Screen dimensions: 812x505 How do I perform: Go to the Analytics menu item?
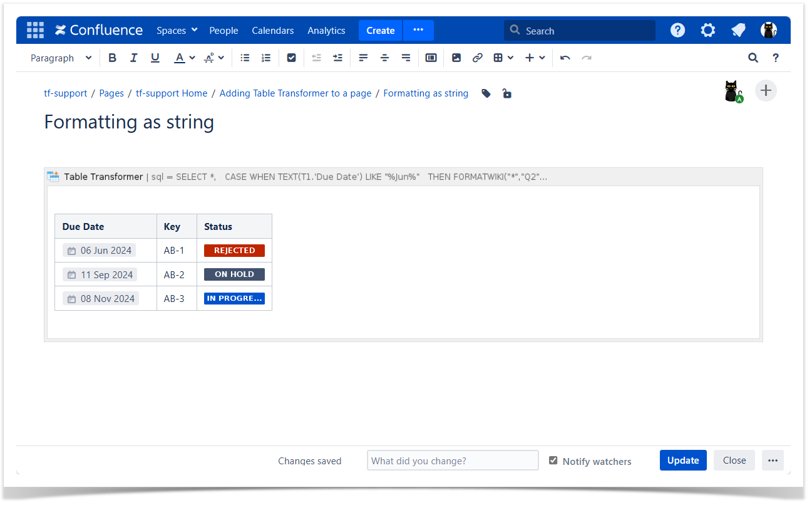click(326, 30)
